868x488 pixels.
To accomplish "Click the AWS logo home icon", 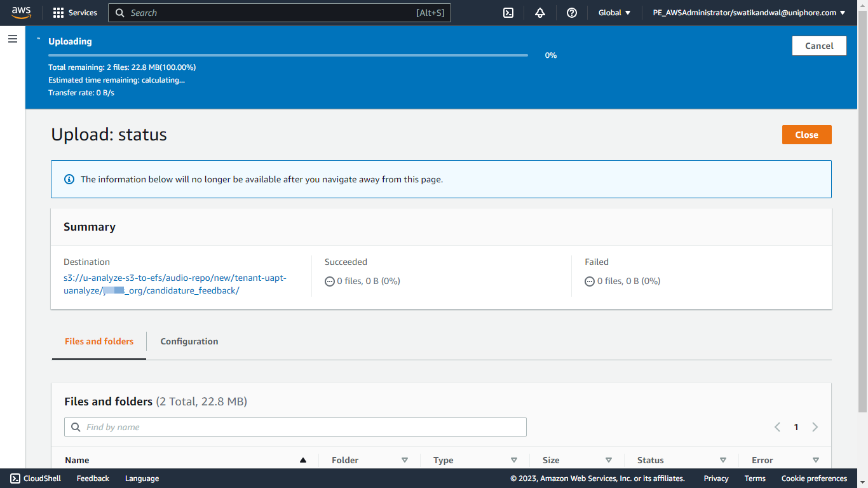I will pyautogui.click(x=21, y=13).
